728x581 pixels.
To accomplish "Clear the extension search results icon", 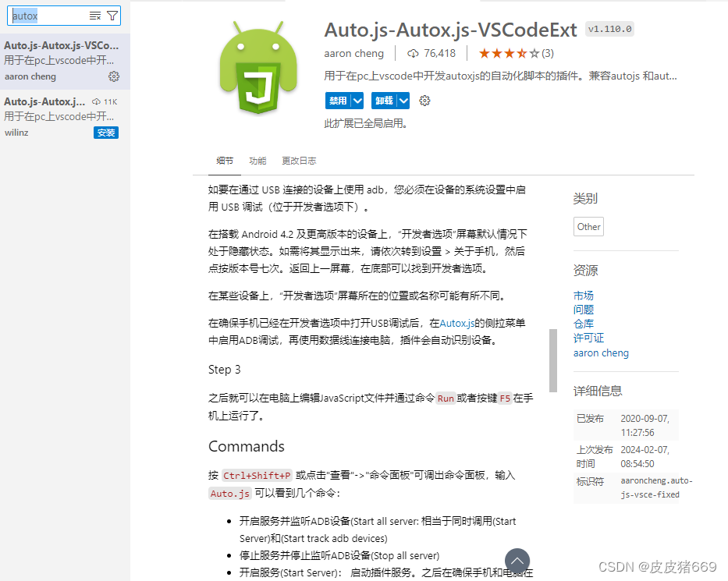I will click(x=94, y=16).
